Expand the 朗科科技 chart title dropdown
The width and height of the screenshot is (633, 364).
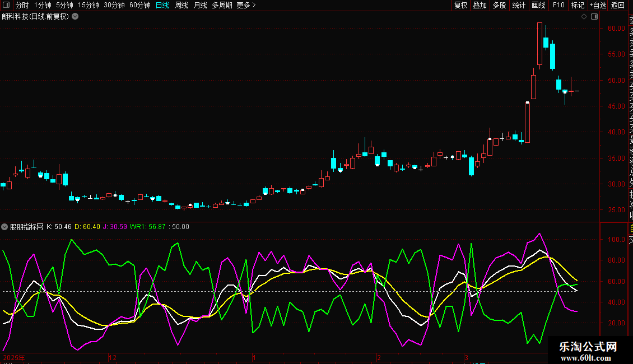pyautogui.click(x=75, y=16)
